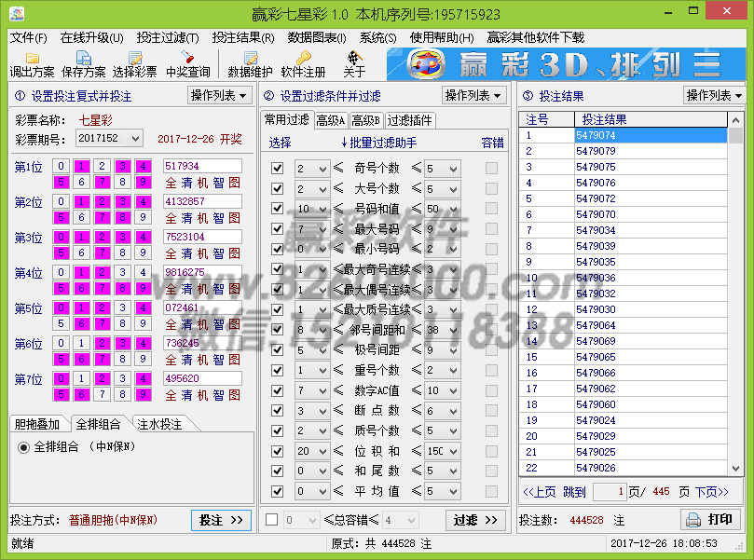Image resolution: width=754 pixels, height=560 pixels.
Task: Open the 彩票期号 2017152 dropdown
Action: pyautogui.click(x=136, y=139)
